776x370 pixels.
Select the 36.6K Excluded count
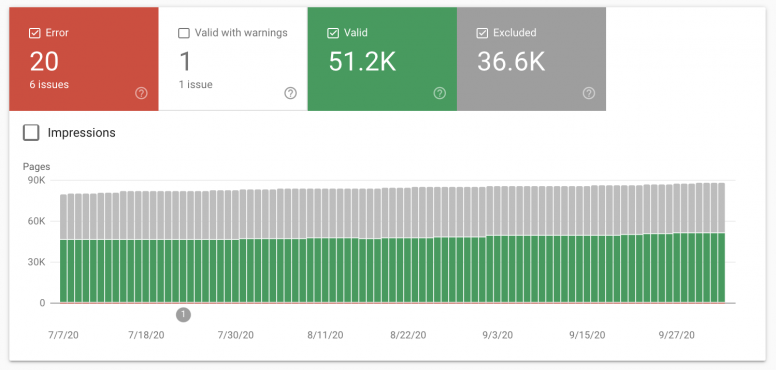(511, 62)
